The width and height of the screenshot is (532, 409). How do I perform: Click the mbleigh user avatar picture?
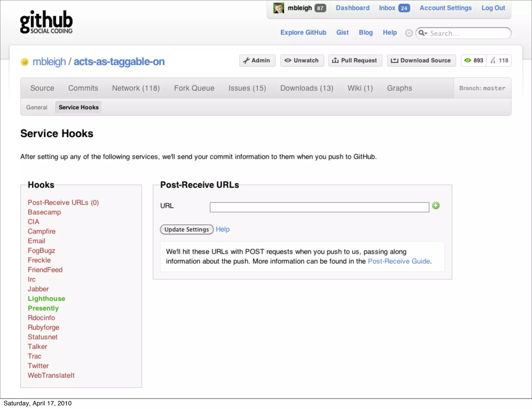[278, 8]
